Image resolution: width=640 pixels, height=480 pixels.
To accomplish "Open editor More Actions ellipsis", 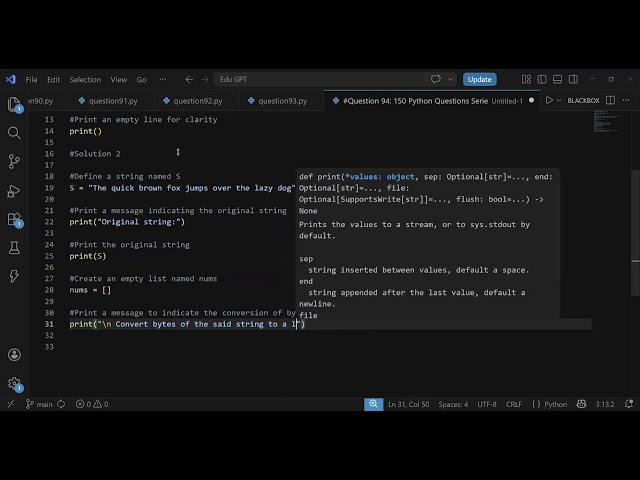I will (x=626, y=100).
